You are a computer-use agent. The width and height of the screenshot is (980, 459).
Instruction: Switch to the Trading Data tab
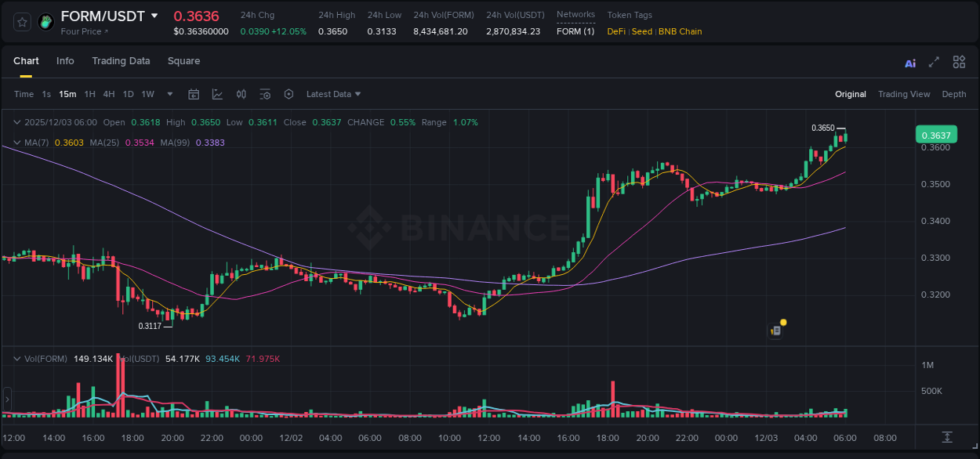(x=121, y=61)
